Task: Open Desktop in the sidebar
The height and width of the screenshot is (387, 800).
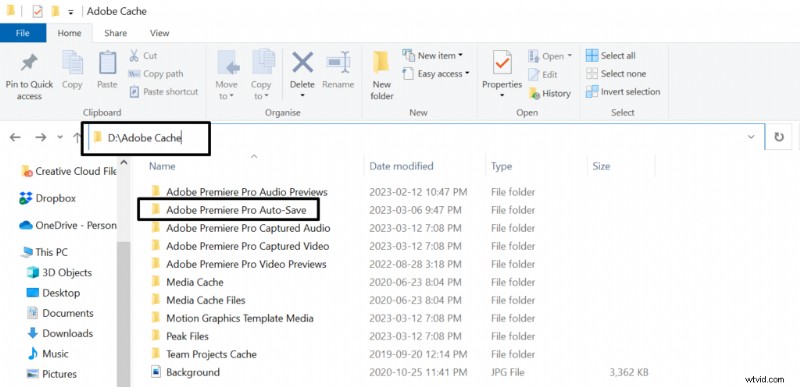Action: click(54, 293)
